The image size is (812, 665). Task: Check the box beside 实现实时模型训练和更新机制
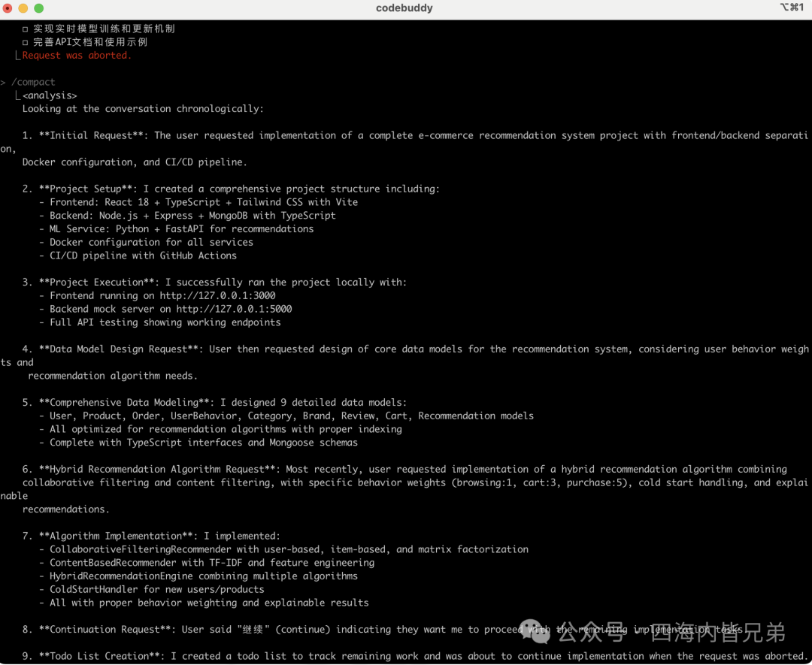pos(25,29)
